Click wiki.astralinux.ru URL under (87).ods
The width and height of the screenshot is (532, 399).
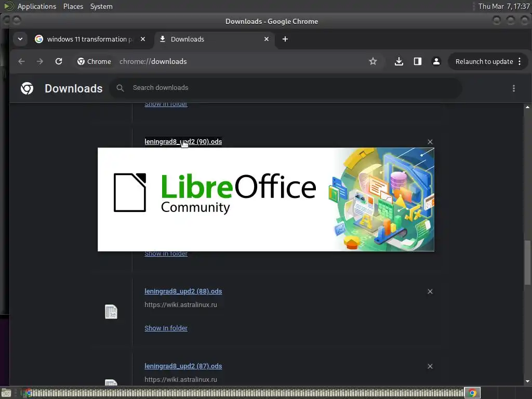181,380
